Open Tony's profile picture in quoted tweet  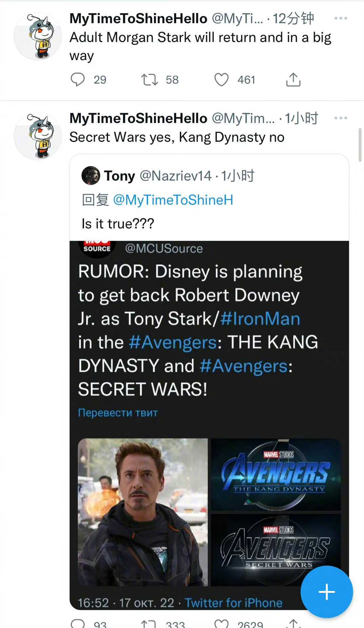91,176
